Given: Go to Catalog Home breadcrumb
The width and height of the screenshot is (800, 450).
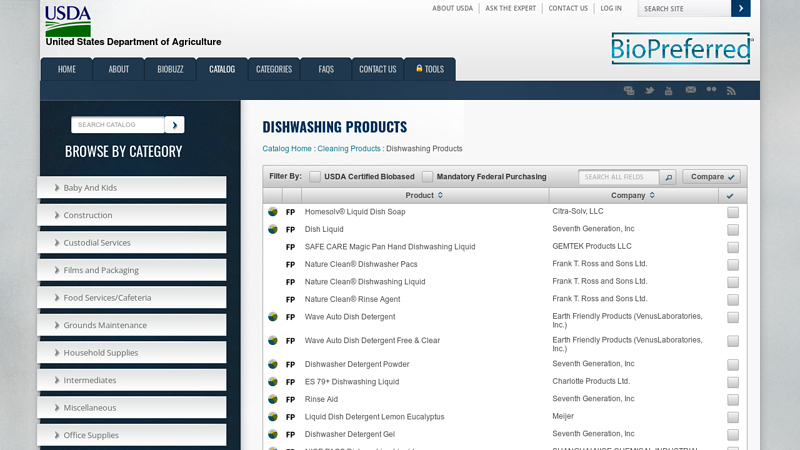Looking at the screenshot, I should (x=287, y=148).
